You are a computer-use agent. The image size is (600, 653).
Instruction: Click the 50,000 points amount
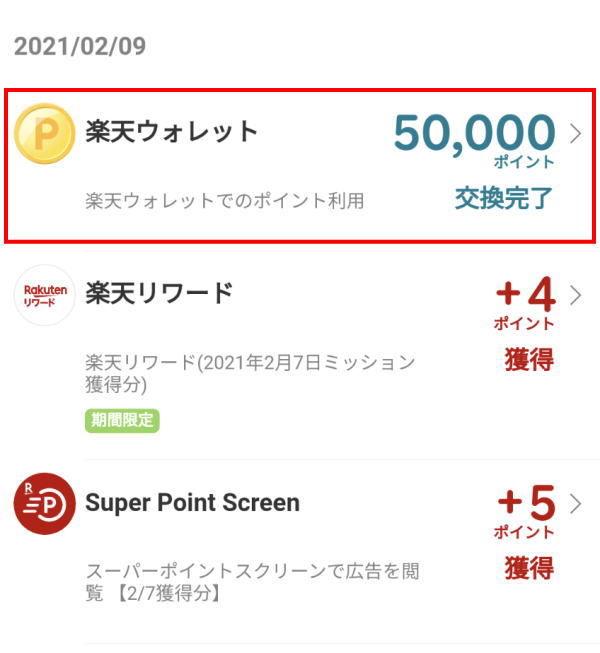point(474,134)
